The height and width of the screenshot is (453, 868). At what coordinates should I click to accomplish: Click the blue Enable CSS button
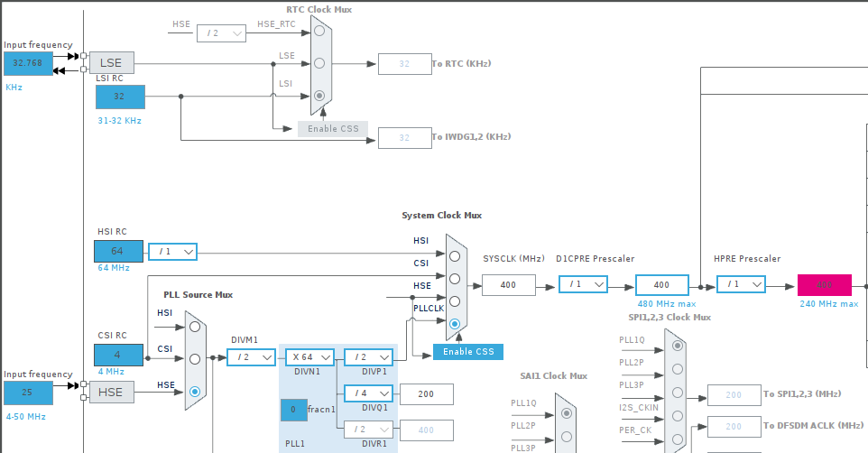[x=468, y=352]
